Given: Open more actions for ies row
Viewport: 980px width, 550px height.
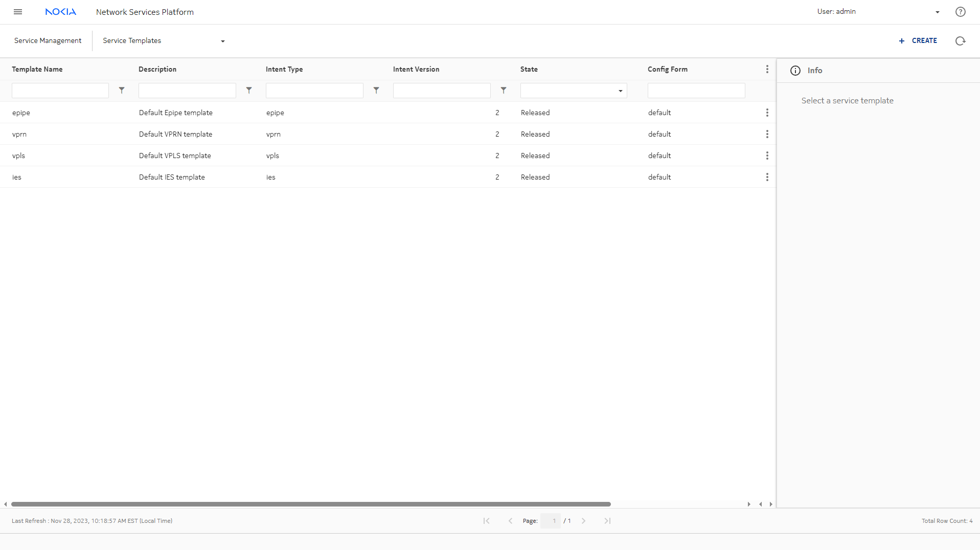Looking at the screenshot, I should (767, 177).
